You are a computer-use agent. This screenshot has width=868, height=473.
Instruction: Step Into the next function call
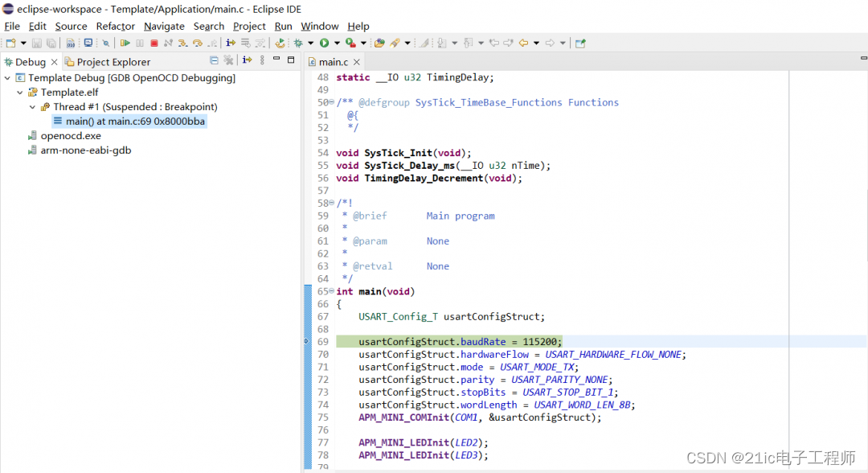tap(182, 43)
